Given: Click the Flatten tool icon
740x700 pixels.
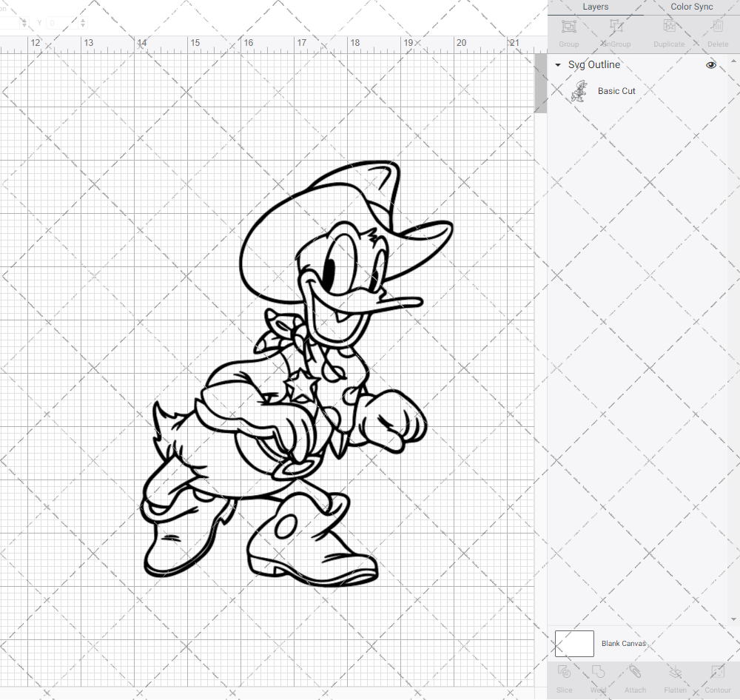Looking at the screenshot, I should pos(676,672).
